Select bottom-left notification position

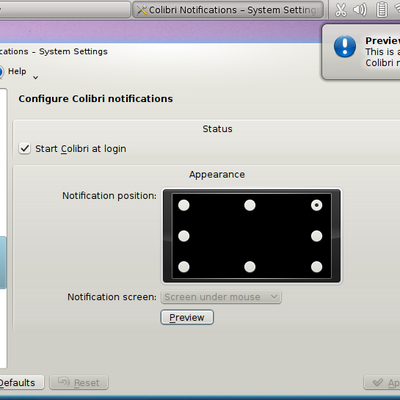pyautogui.click(x=184, y=267)
